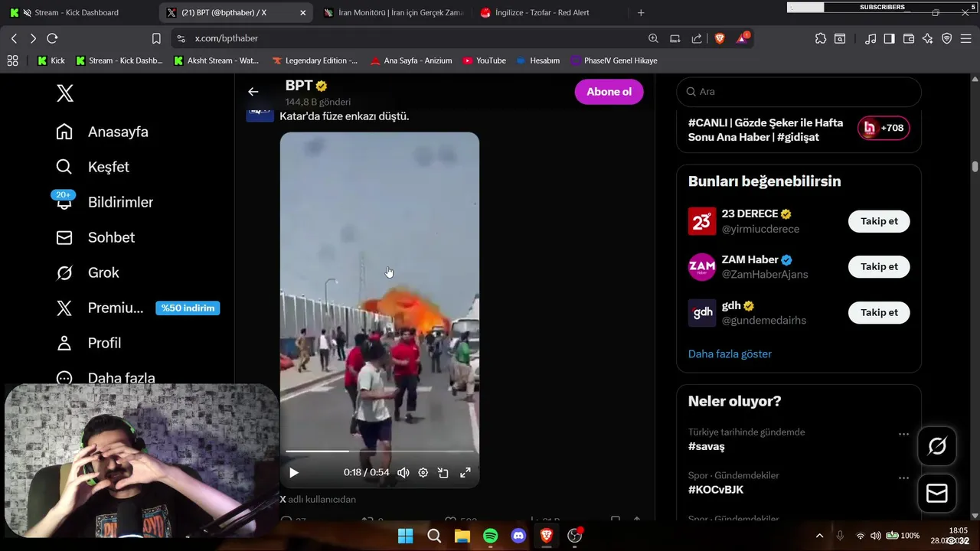Image resolution: width=980 pixels, height=551 pixels.
Task: Open the floating Grok button
Action: coord(937,446)
